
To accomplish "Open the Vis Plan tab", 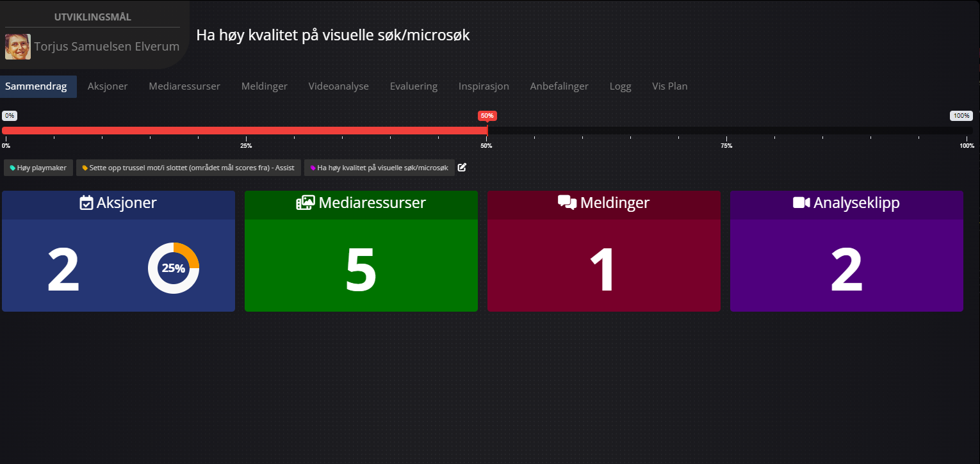I will tap(669, 86).
